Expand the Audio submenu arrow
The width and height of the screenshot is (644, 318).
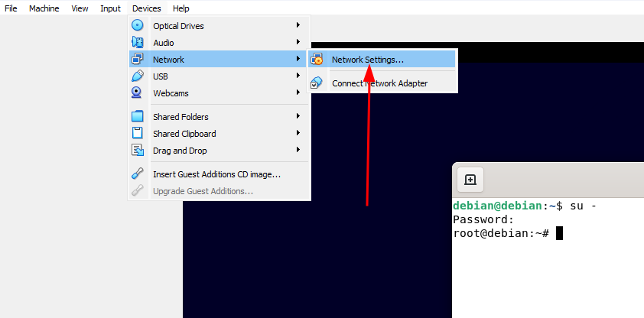coord(298,42)
